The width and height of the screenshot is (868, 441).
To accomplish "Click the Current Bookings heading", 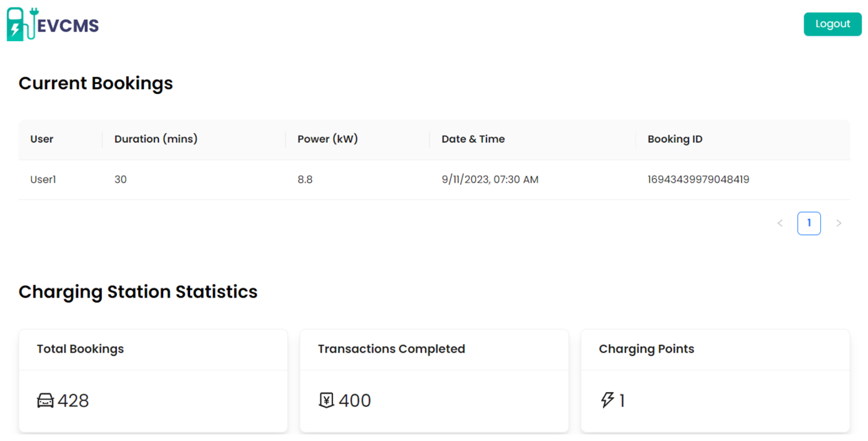I will click(96, 83).
